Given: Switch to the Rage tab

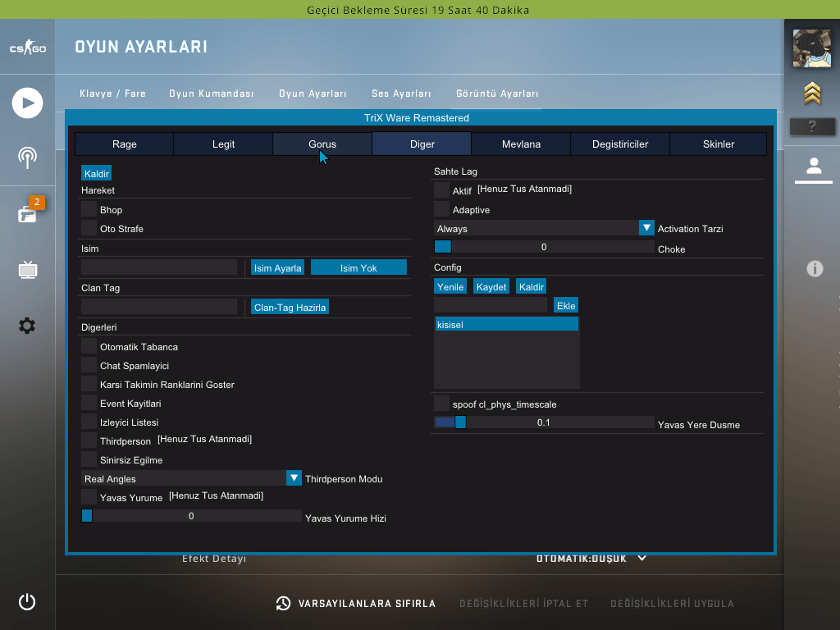Looking at the screenshot, I should coord(125,144).
